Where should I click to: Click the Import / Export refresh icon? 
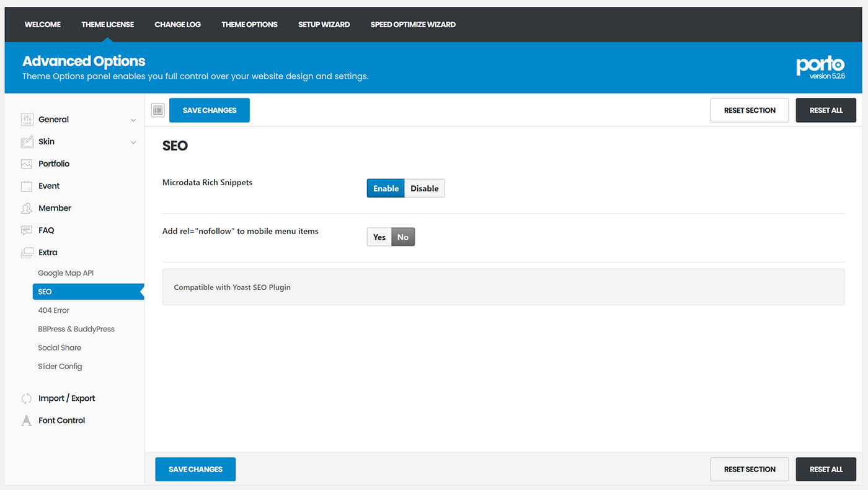[27, 399]
